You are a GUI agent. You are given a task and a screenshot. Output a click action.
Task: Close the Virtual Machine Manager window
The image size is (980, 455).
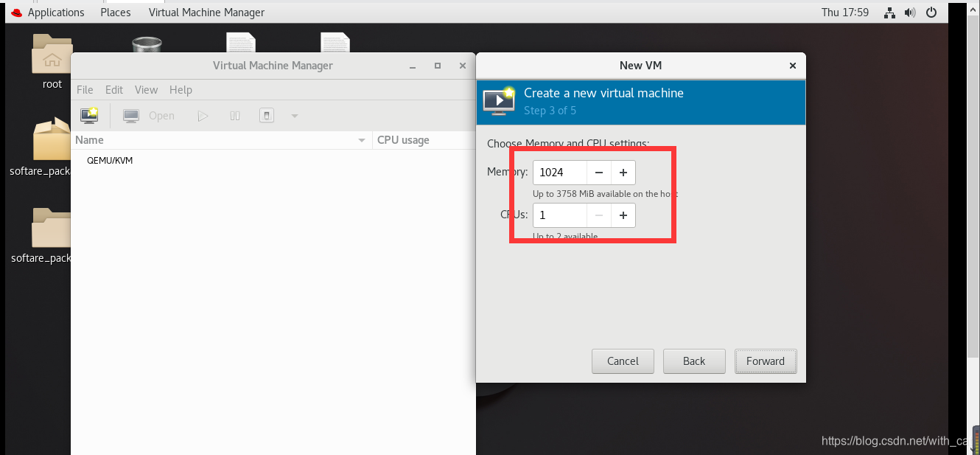(463, 66)
